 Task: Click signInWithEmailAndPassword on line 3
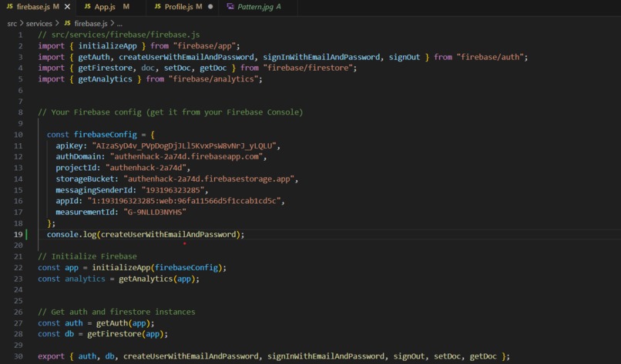point(321,57)
